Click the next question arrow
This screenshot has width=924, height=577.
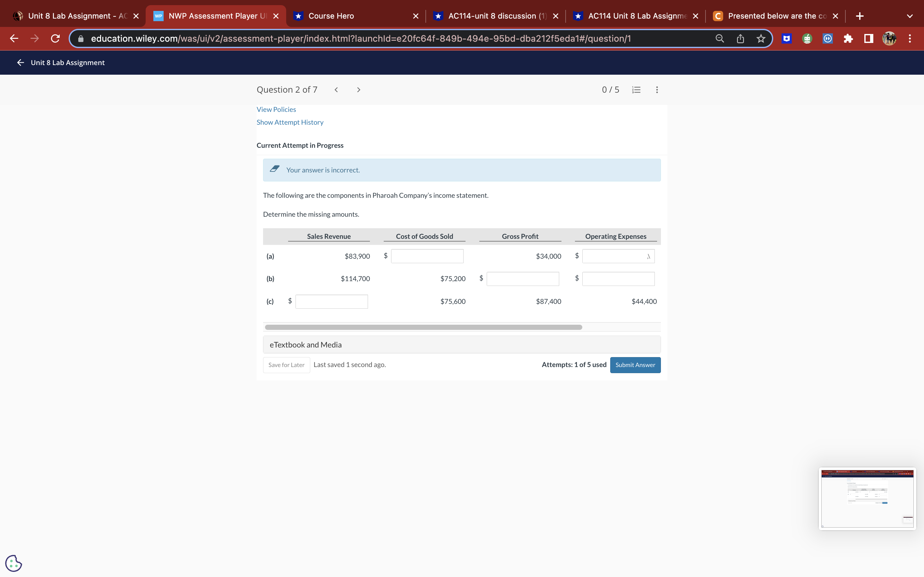(x=358, y=90)
